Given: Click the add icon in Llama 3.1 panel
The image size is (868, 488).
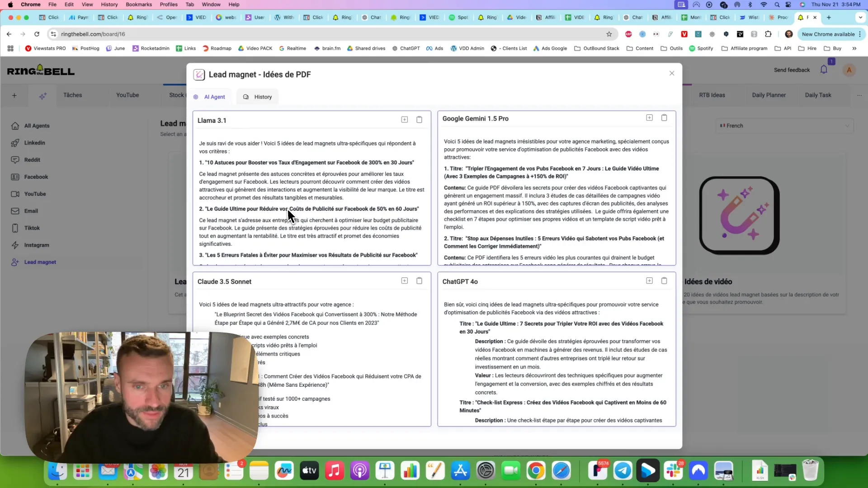Looking at the screenshot, I should tap(405, 120).
